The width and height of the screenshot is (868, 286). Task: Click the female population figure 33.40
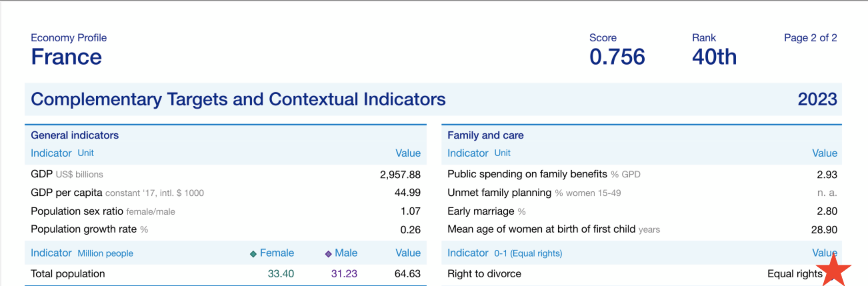tap(281, 273)
